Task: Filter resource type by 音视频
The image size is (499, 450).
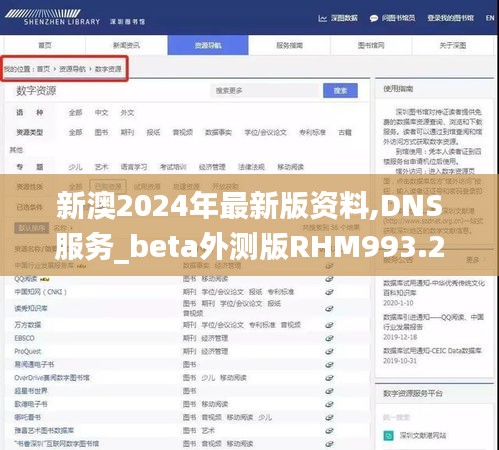Action: coord(183,132)
